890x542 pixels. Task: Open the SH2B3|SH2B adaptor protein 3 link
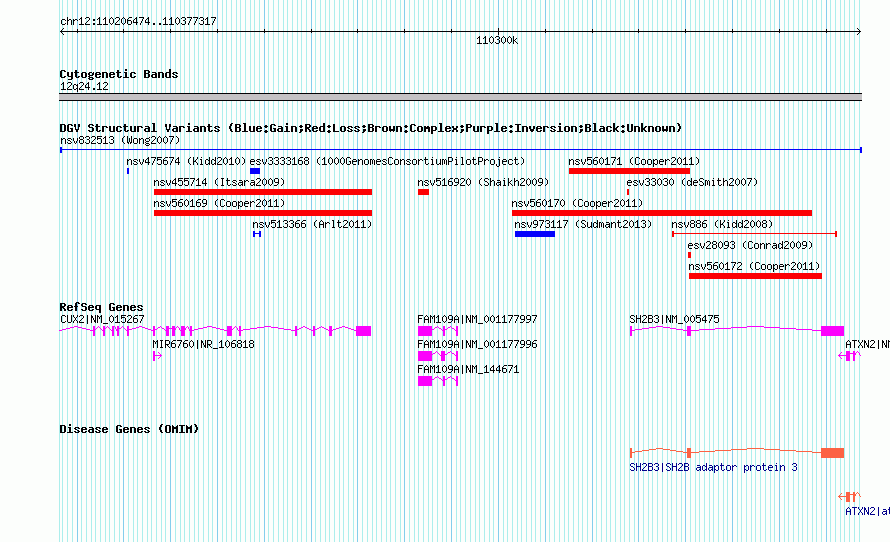coord(713,467)
